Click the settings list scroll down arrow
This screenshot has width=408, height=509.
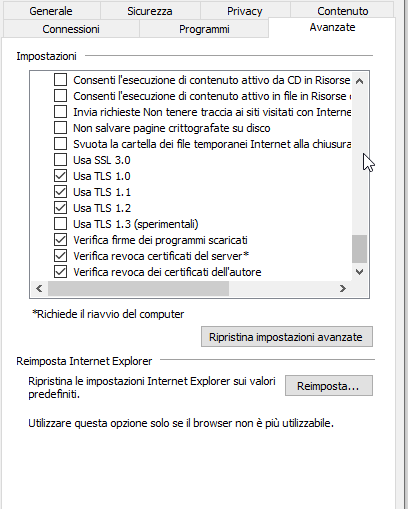(359, 272)
